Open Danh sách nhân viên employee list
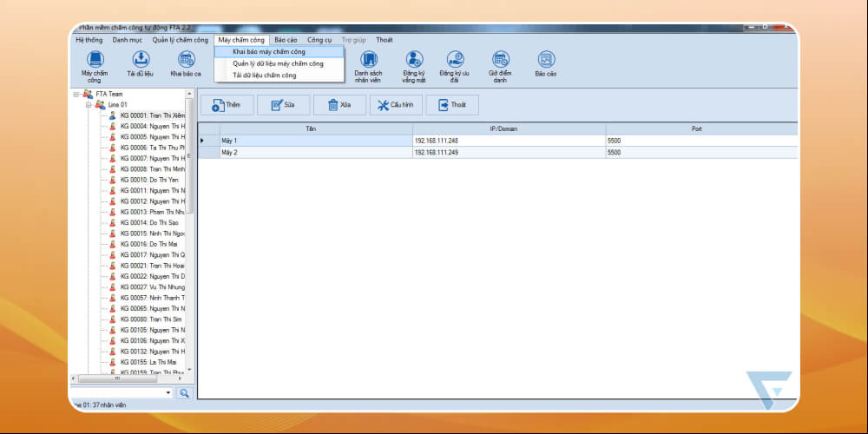This screenshot has height=434, width=868. [x=369, y=60]
